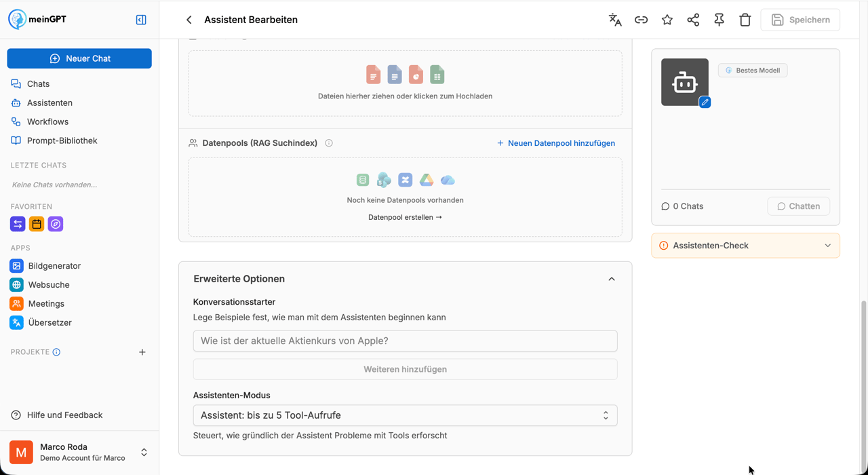Click the SharePoint datapool icon

click(x=384, y=180)
